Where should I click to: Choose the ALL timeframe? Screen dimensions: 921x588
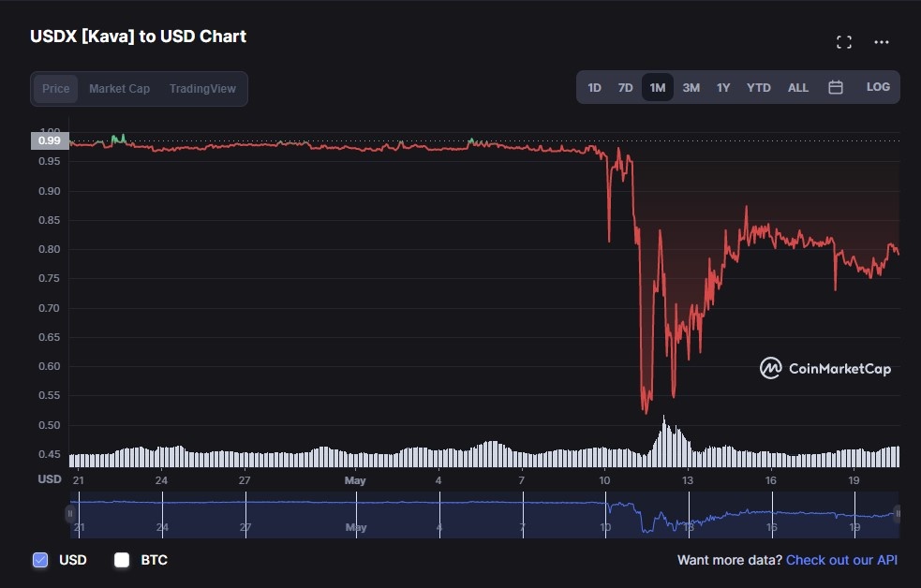[797, 87]
